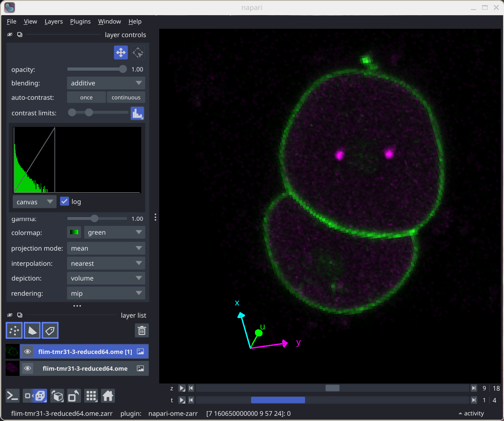Float the layer controls panel
The image size is (504, 421).
point(20,35)
